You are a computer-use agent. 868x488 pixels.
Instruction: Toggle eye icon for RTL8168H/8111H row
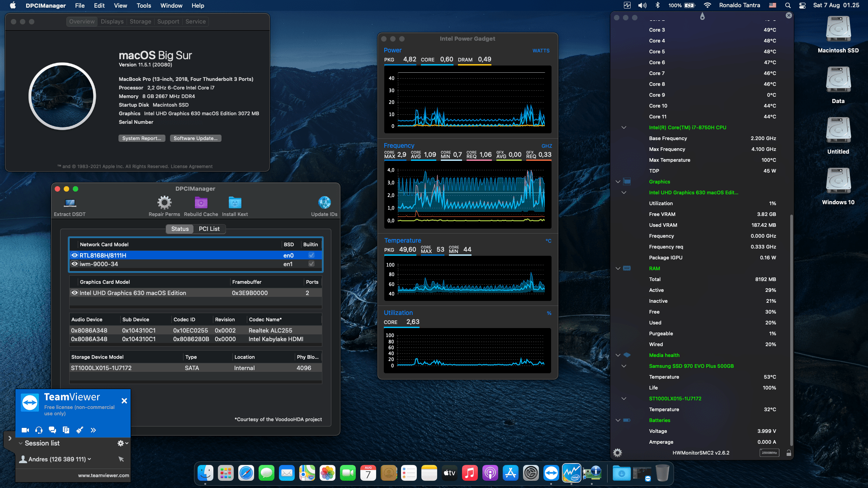click(75, 255)
